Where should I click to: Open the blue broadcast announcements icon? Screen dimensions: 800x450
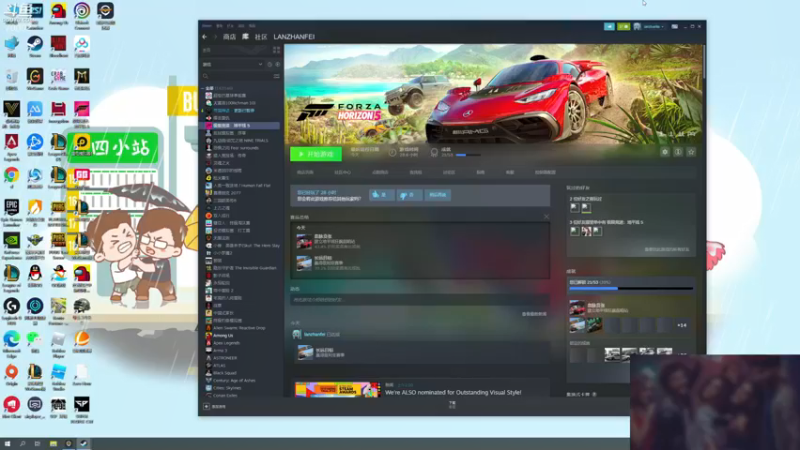pyautogui.click(x=609, y=27)
